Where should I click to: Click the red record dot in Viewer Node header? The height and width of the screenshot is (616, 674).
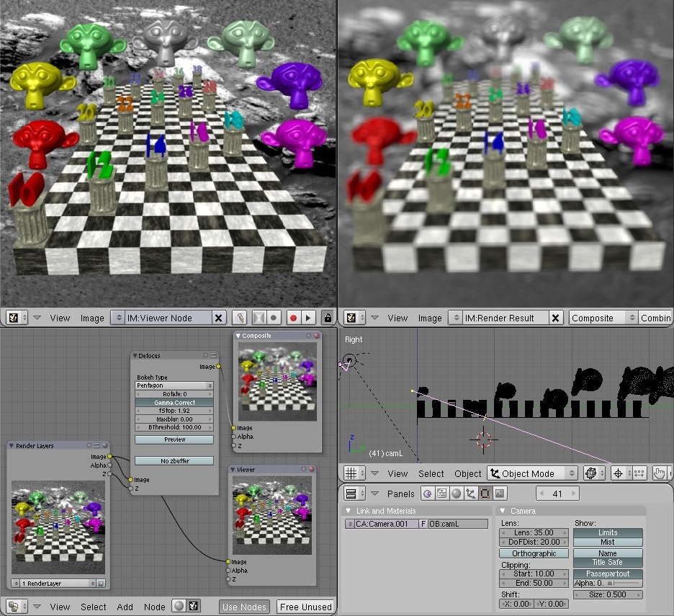coord(294,318)
